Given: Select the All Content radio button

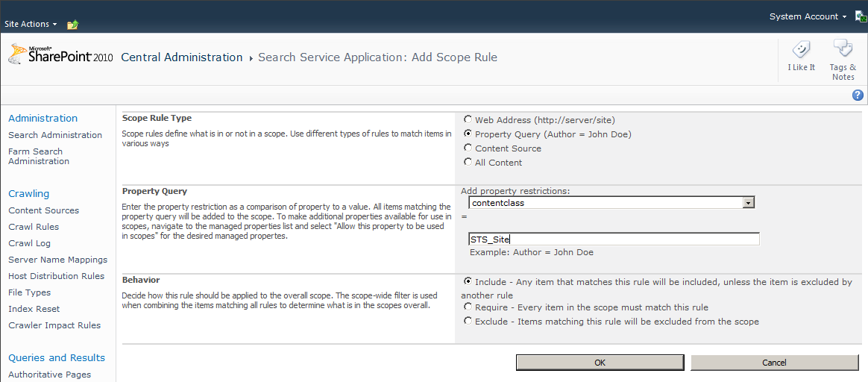Looking at the screenshot, I should [468, 162].
